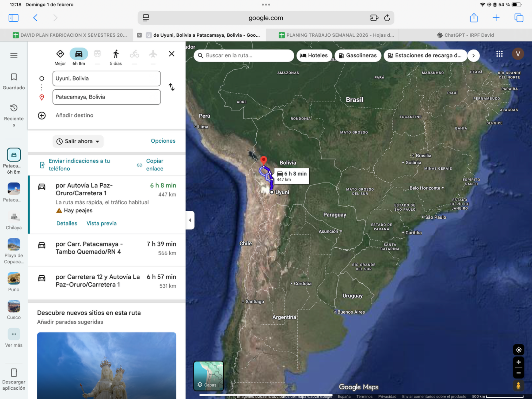Open route Opciones
This screenshot has height=399, width=532.
coord(163,141)
